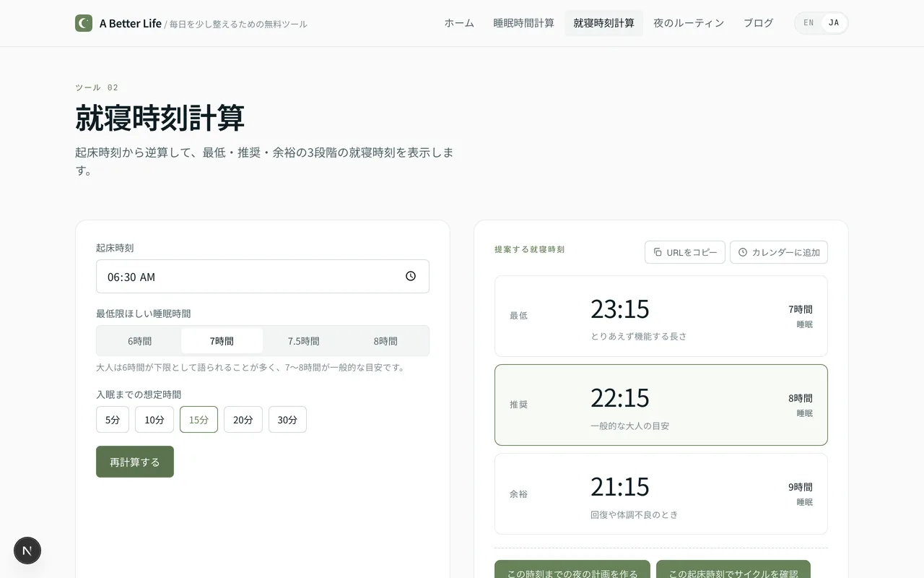Select 7.5時間 minimum sleep option
This screenshot has width=924, height=578.
[303, 341]
